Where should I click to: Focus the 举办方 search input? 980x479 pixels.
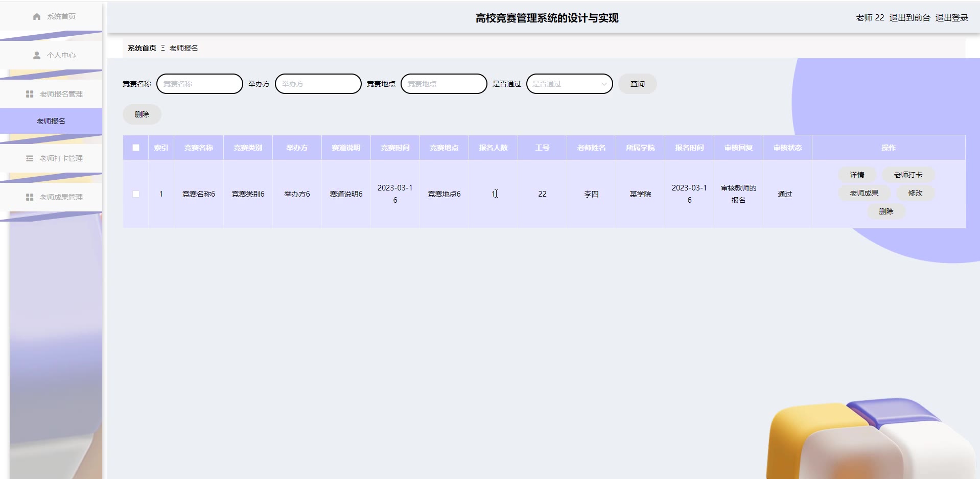[318, 84]
